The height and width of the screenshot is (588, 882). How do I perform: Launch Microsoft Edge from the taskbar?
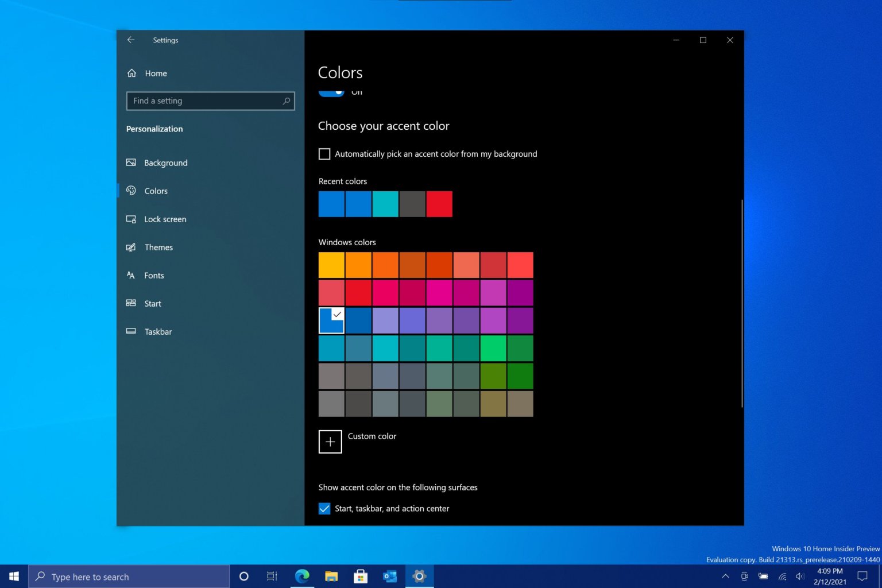[302, 577]
